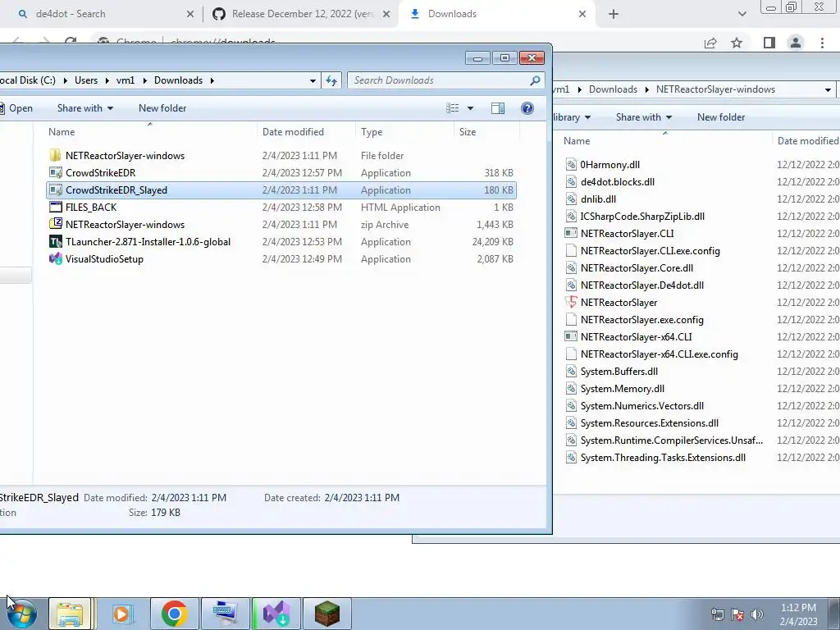Toggle the preview pane icon
This screenshot has height=630, width=840.
pos(498,108)
